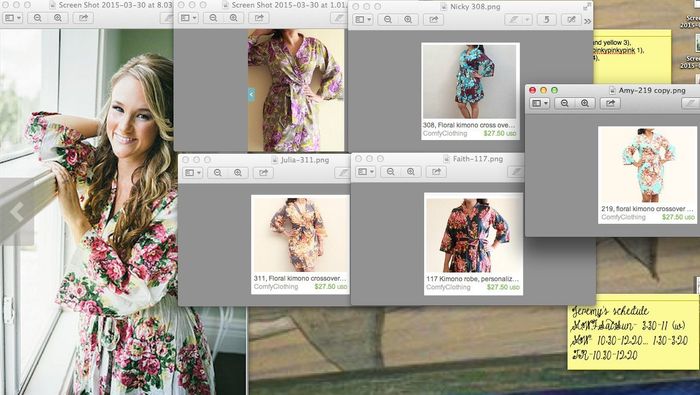Zoom in on the Julia-311.png window

pyautogui.click(x=238, y=172)
